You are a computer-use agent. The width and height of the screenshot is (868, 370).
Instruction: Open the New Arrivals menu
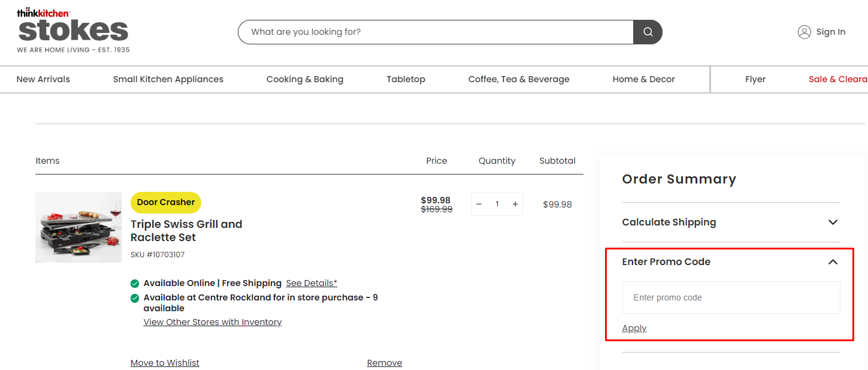(43, 79)
